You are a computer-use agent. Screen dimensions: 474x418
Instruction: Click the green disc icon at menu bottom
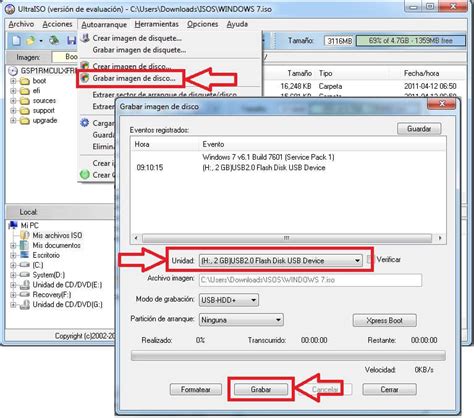click(85, 174)
